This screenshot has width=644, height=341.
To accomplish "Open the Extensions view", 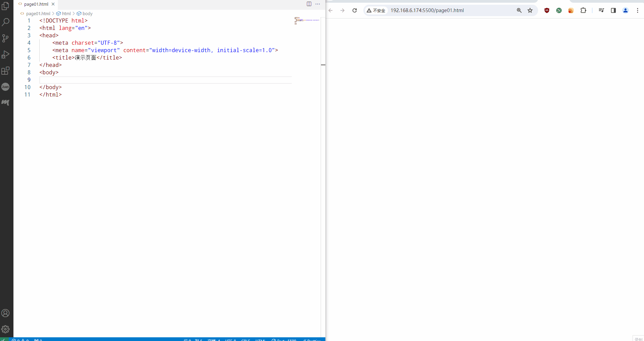I will 6,71.
